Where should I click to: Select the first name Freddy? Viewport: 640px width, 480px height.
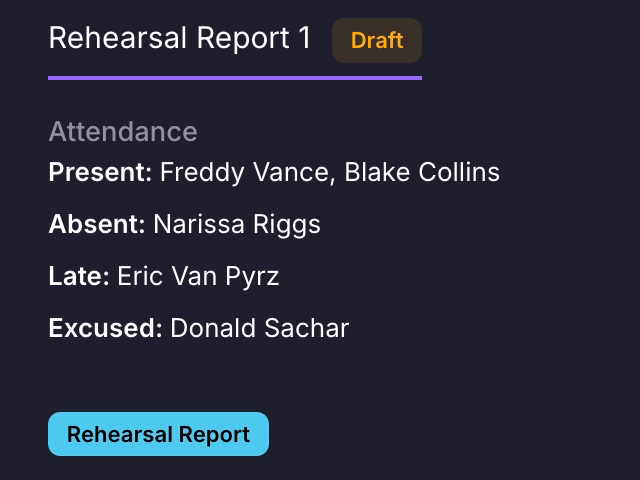click(x=202, y=172)
